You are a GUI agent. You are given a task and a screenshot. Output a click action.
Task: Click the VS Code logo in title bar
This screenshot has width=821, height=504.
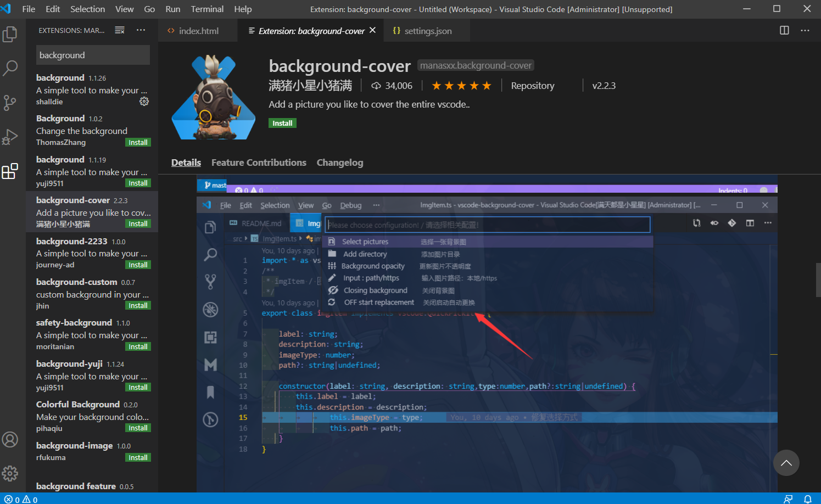7,9
